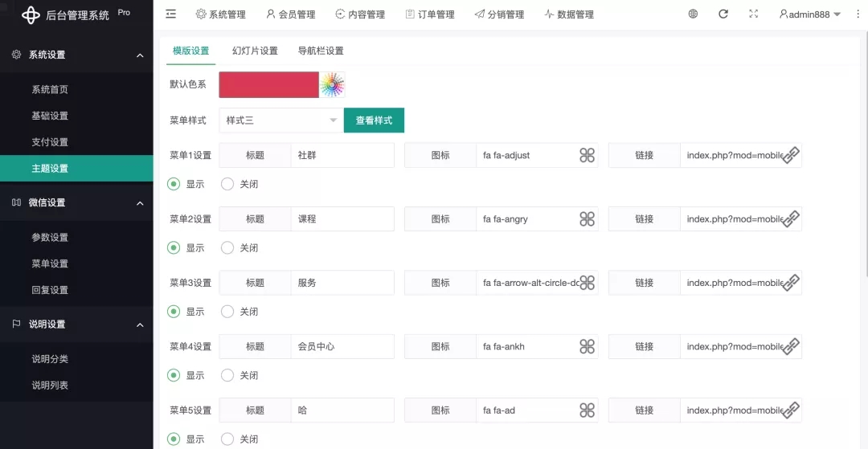Click the sidebar collapse hamburger icon
The height and width of the screenshot is (449, 868).
point(171,14)
